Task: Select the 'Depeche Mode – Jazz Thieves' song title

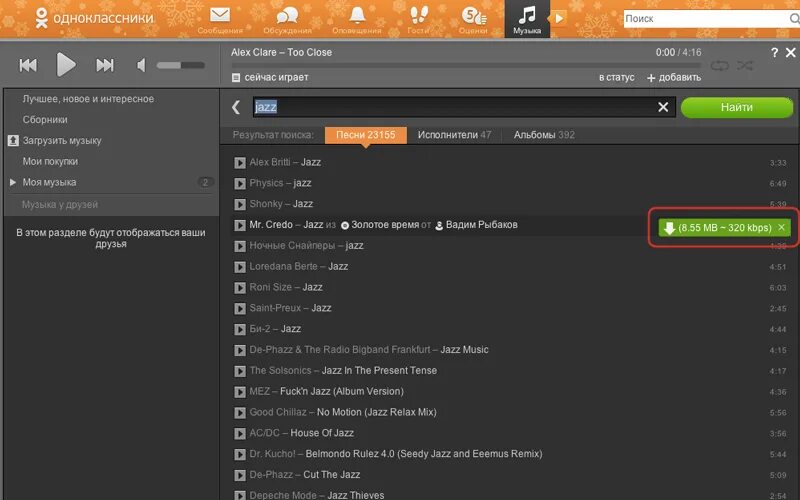Action: coord(356,495)
